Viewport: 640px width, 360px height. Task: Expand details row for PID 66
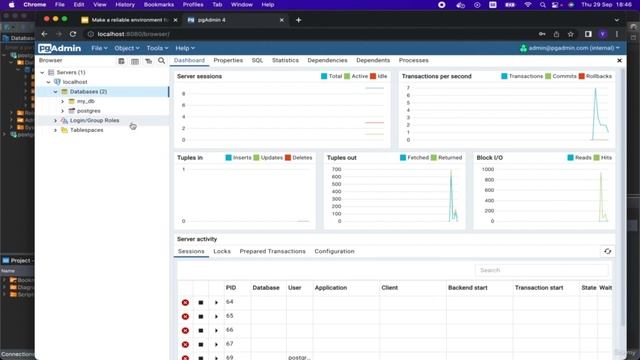click(x=216, y=330)
